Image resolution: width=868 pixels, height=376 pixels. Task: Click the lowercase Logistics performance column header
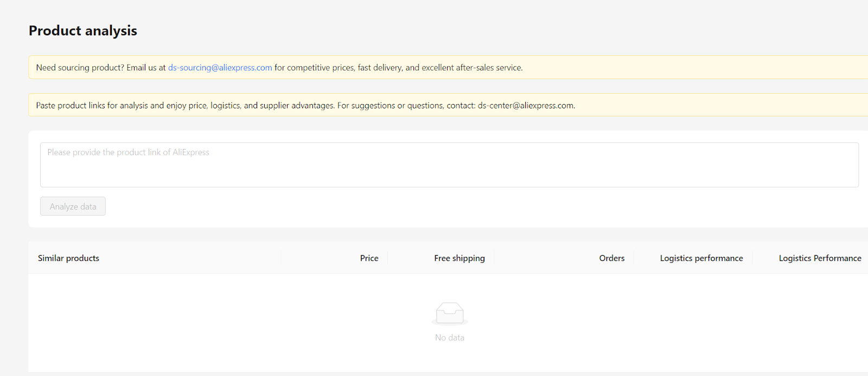pos(701,258)
